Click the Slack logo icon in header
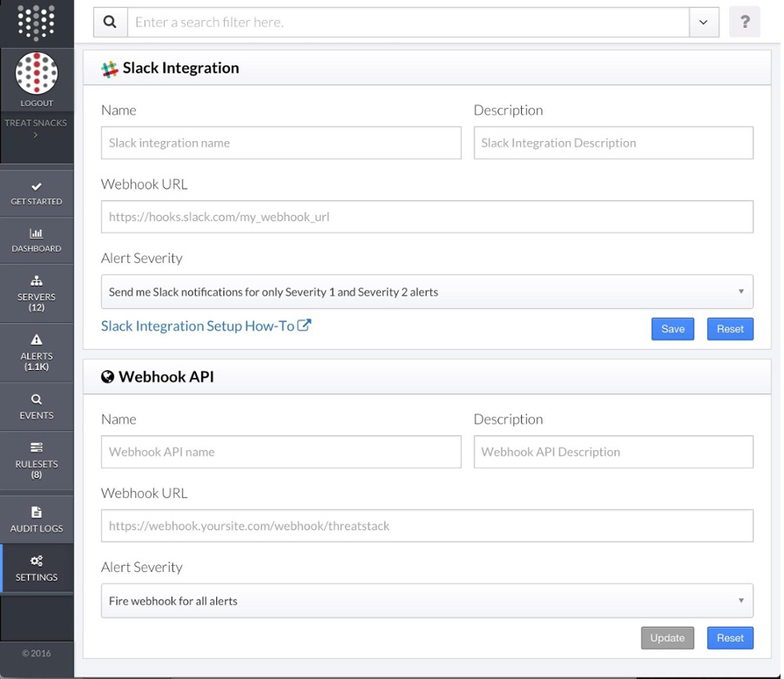This screenshot has height=679, width=784. [110, 69]
